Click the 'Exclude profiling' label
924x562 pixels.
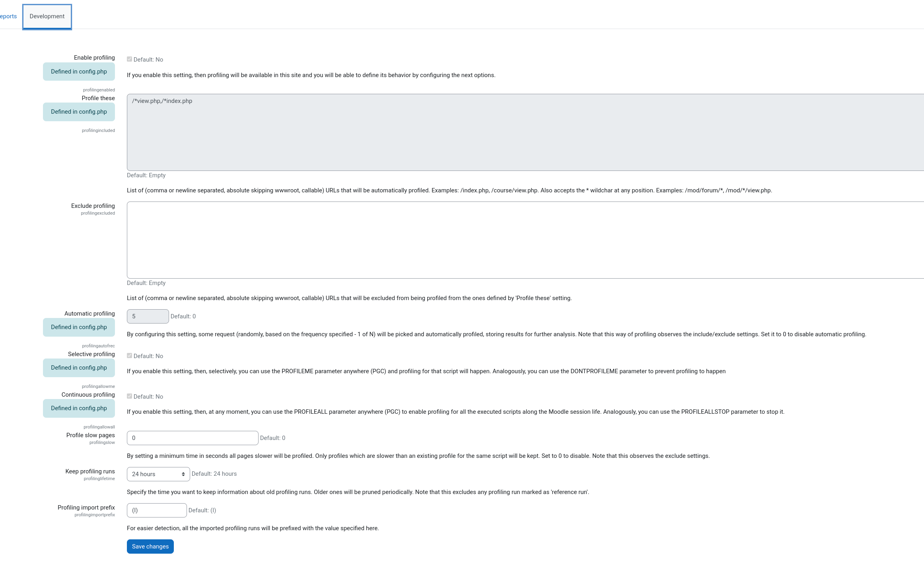tap(93, 206)
